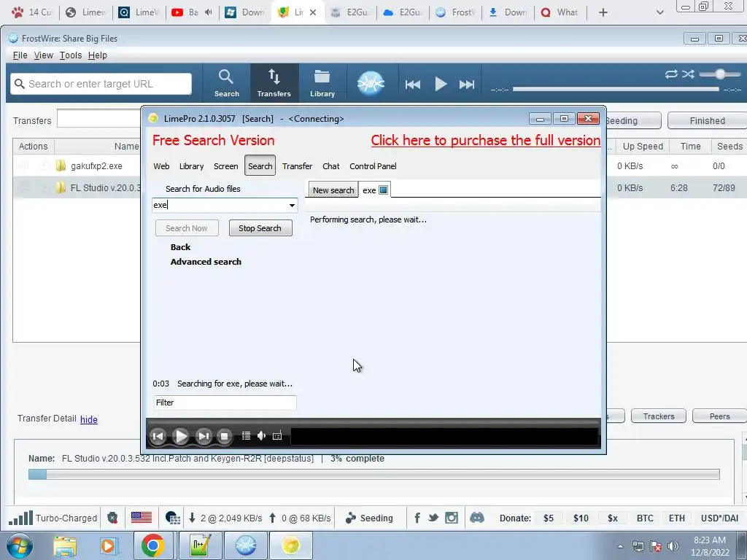Toggle shuffle mode in FrostWire player
This screenshot has width=747, height=560.
pyautogui.click(x=688, y=74)
